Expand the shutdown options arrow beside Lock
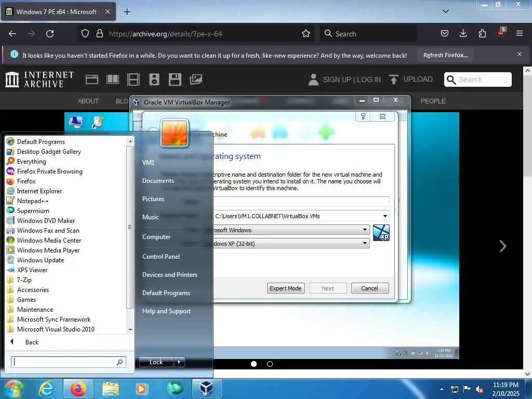Image resolution: width=532 pixels, height=399 pixels. pos(179,362)
